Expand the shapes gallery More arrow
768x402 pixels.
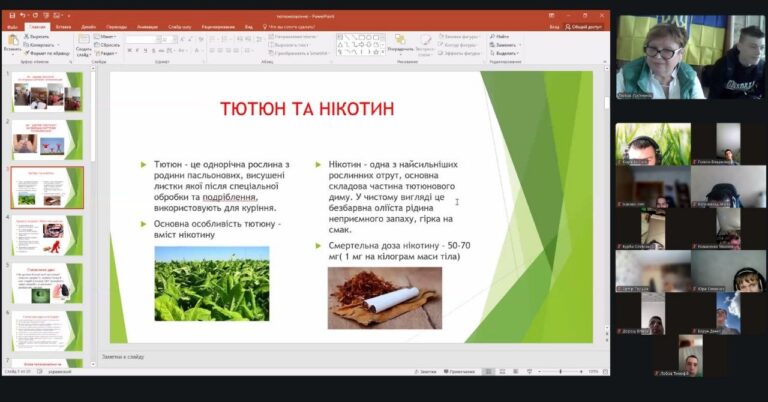coord(383,51)
